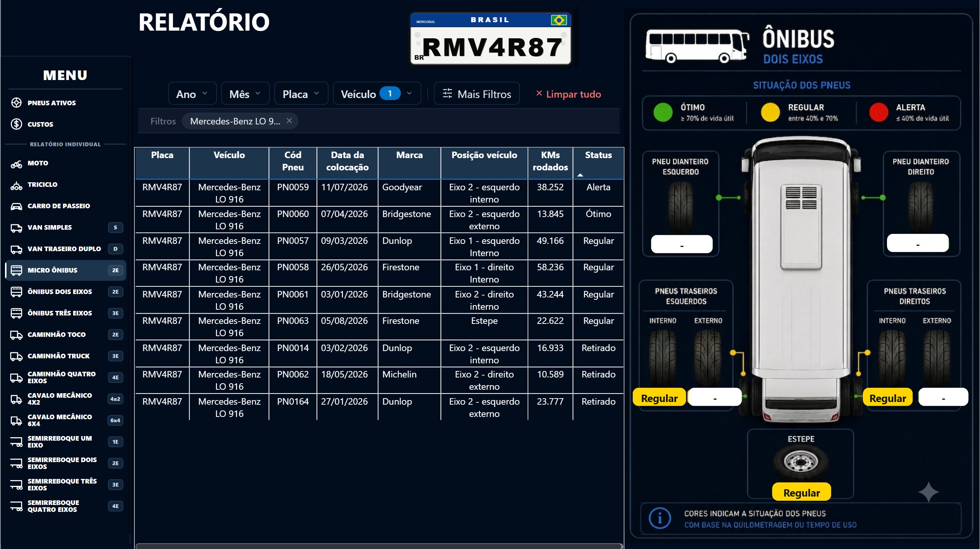Click the sparkle star icon
The height and width of the screenshot is (549, 980).
[x=928, y=492]
